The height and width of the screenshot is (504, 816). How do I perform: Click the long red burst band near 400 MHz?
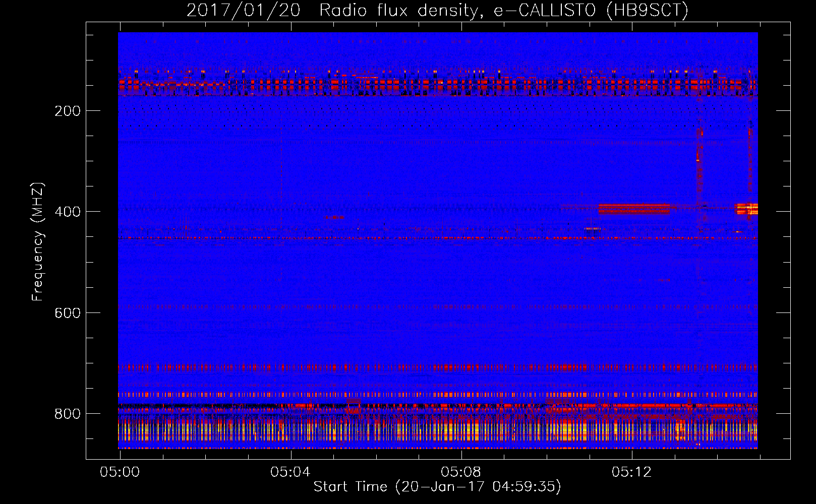pyautogui.click(x=634, y=209)
